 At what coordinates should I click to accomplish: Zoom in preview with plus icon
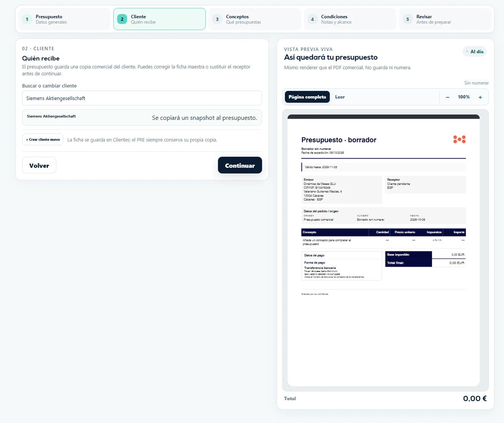coord(480,97)
